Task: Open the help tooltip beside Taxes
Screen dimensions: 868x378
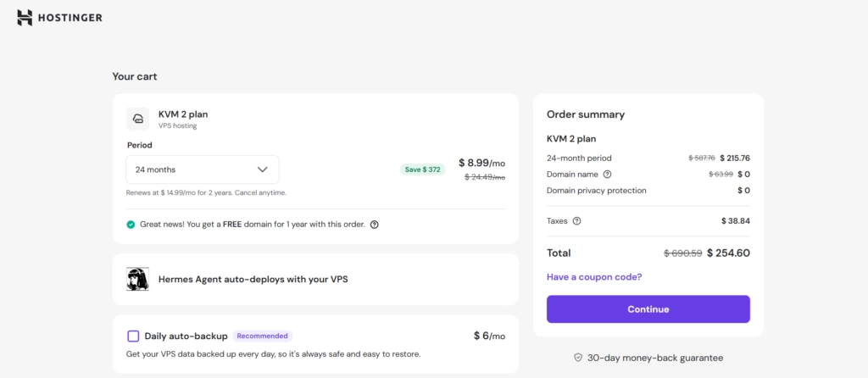Action: [x=576, y=221]
